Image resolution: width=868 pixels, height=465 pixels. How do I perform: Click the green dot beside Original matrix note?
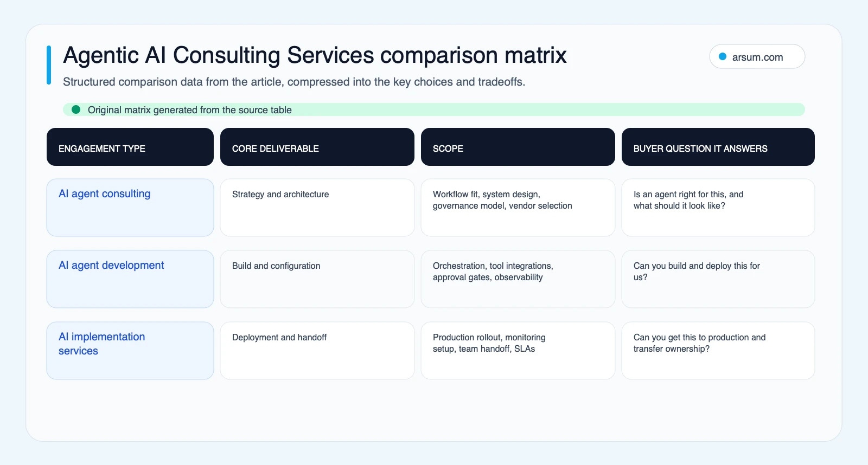pyautogui.click(x=76, y=109)
